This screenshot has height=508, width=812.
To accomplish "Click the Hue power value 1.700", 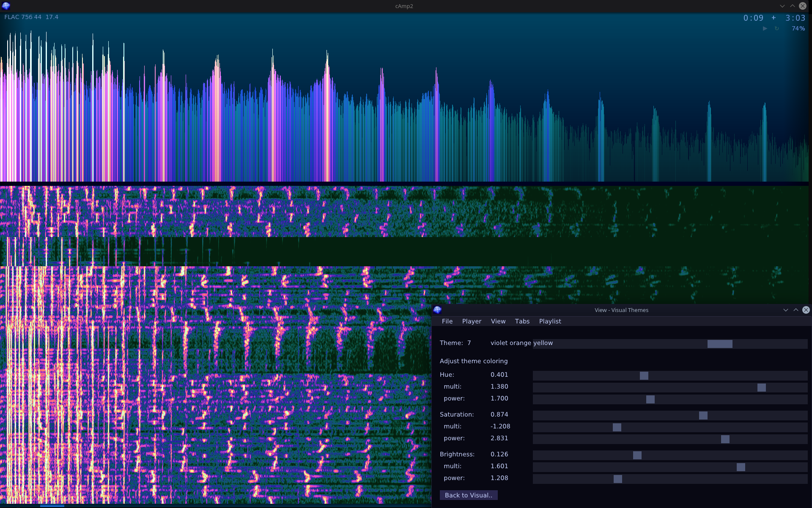I will pyautogui.click(x=499, y=398).
